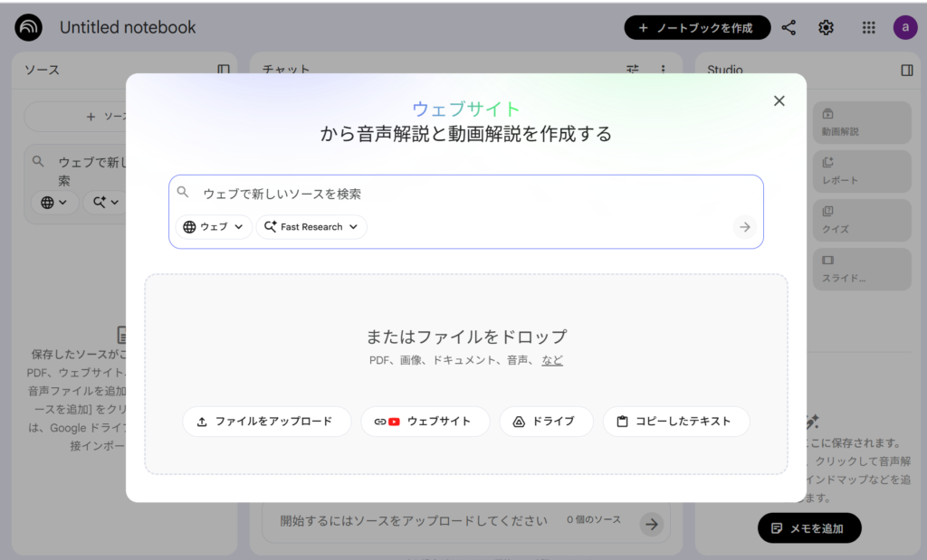The height and width of the screenshot is (560, 927).
Task: Select 動画解説 tile in Studio
Action: click(862, 123)
